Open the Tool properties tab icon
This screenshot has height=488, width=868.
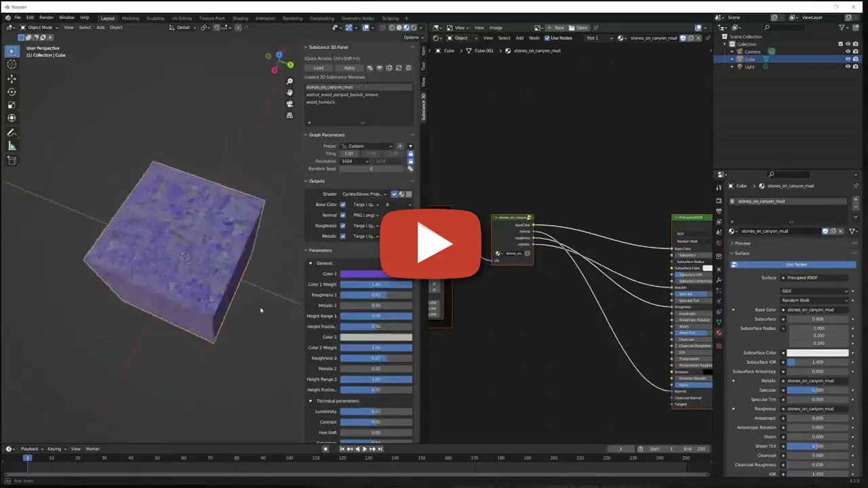719,188
